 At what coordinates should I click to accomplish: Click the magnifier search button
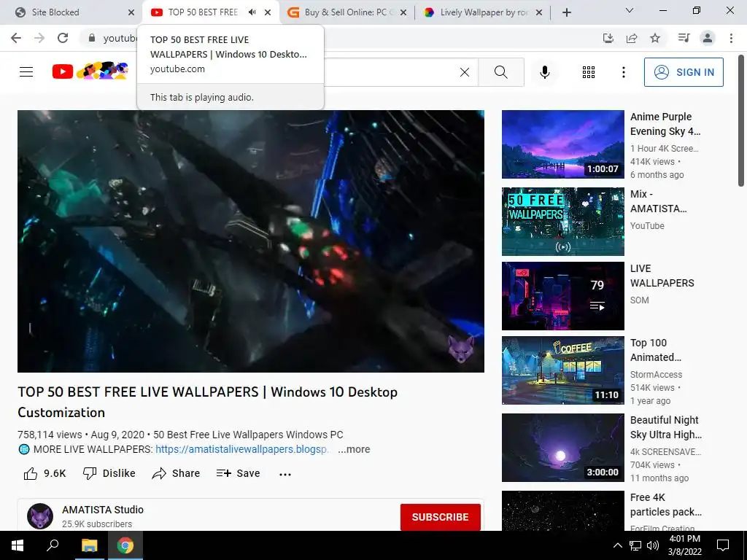(x=500, y=72)
